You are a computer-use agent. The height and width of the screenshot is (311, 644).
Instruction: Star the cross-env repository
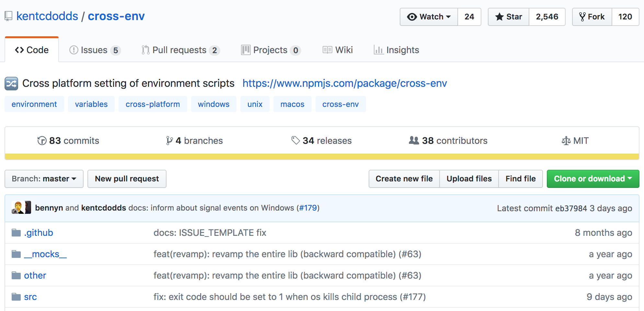509,17
